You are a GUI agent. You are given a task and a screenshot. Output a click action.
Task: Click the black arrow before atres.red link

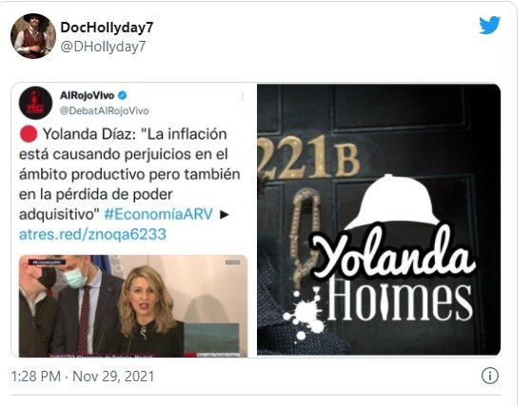click(224, 215)
